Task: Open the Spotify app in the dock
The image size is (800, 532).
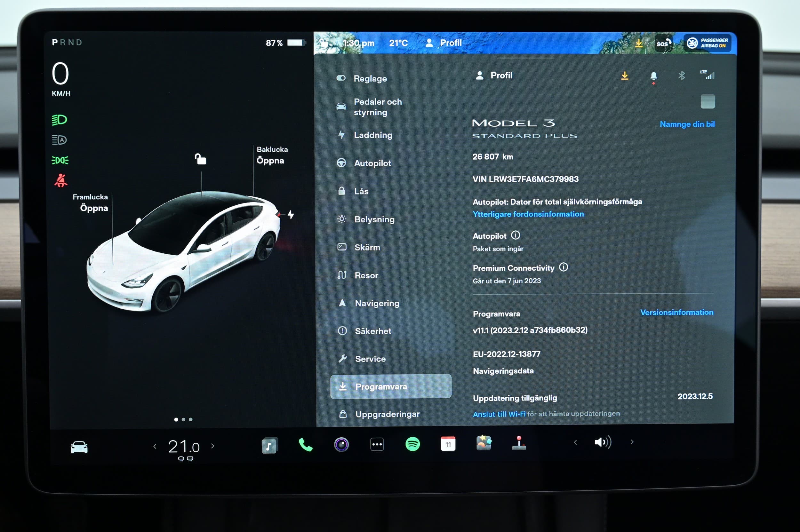Action: click(412, 444)
